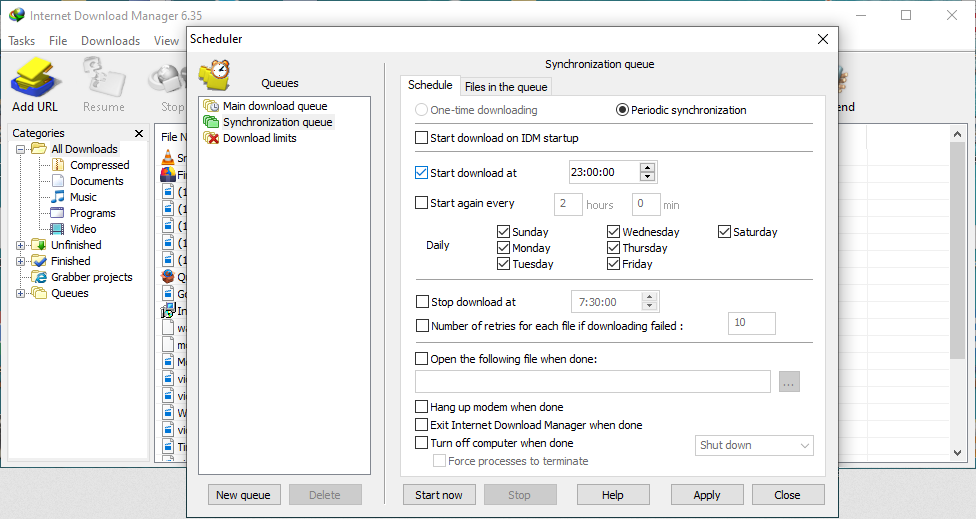Check Open the following file when done
976x519 pixels.
click(421, 358)
